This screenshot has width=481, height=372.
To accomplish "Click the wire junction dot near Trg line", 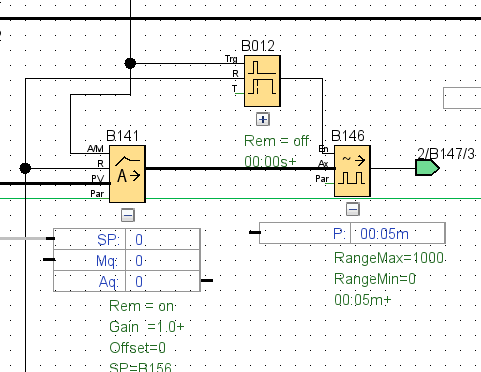I will [x=130, y=63].
